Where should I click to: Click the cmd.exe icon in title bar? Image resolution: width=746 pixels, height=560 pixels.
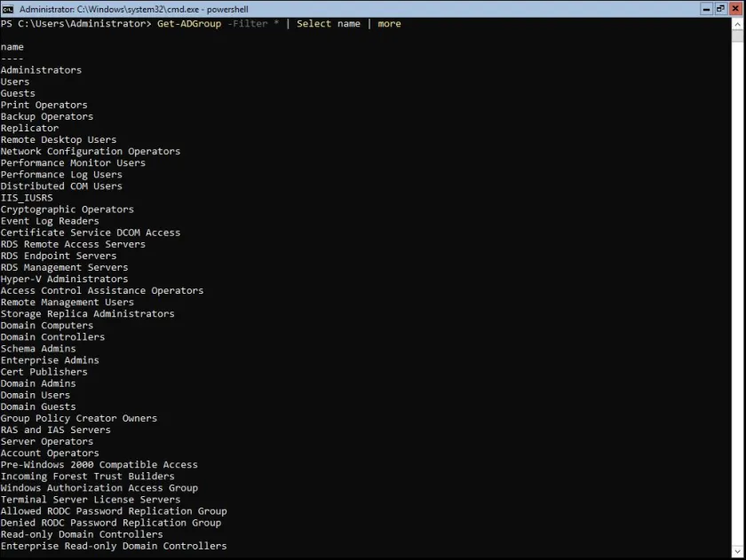(x=8, y=8)
